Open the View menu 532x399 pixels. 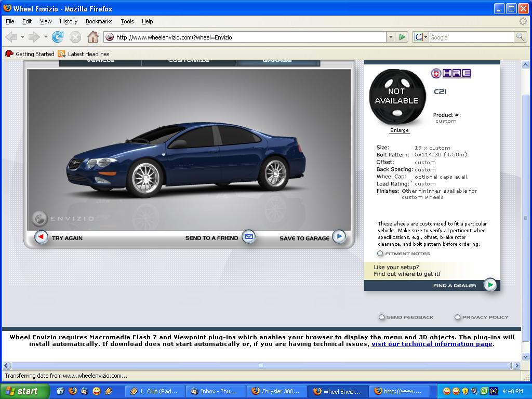46,21
